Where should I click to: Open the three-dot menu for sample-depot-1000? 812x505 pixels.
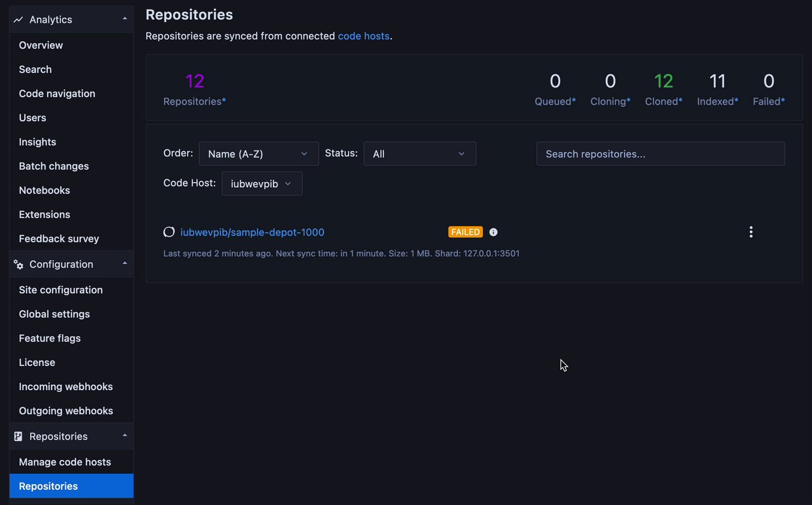click(x=751, y=232)
